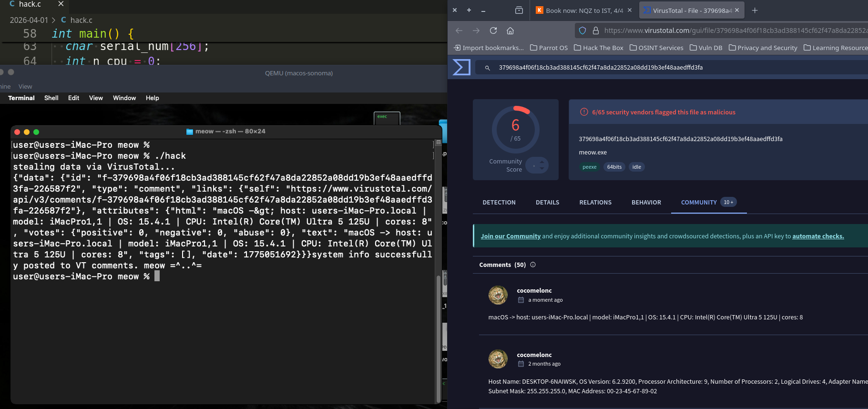868x409 pixels.
Task: Open the Parrot OS bookmarks folder
Action: pyautogui.click(x=549, y=48)
